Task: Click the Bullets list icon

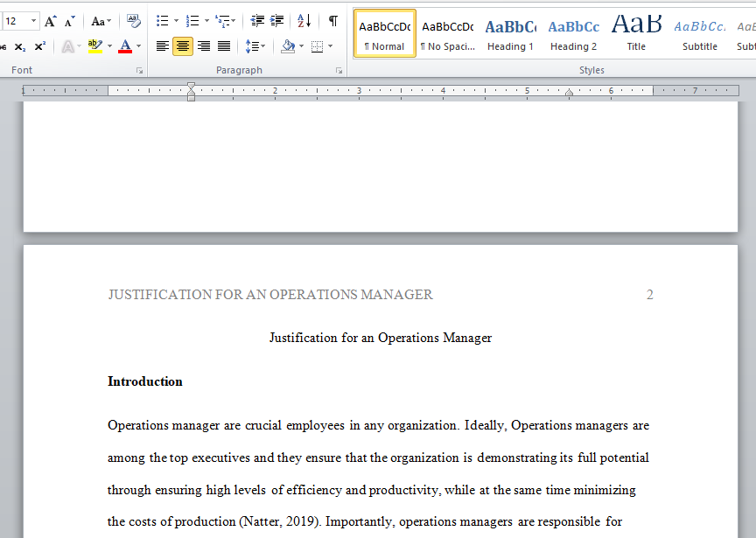Action: [163, 21]
